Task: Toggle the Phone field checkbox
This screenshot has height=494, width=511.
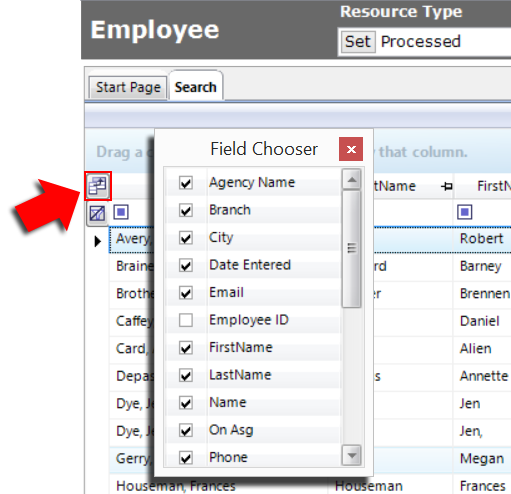Action: click(186, 458)
